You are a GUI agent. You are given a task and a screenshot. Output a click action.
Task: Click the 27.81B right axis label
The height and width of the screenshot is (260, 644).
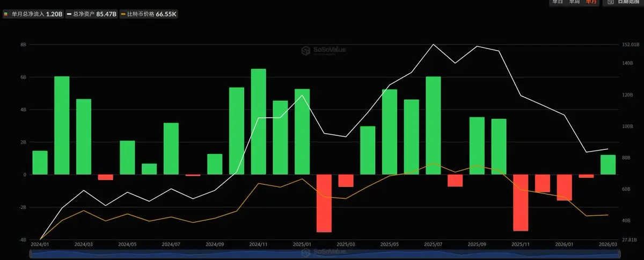[x=630, y=240]
